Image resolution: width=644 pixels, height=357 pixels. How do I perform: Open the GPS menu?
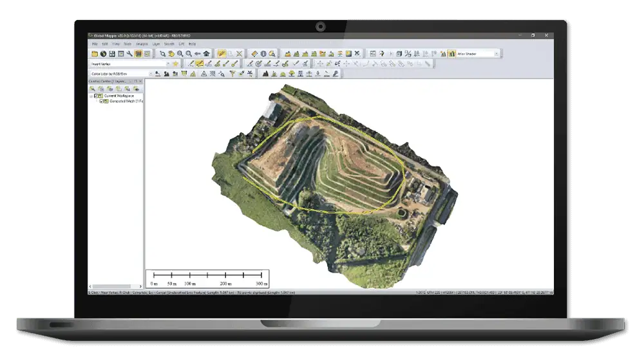coord(182,44)
